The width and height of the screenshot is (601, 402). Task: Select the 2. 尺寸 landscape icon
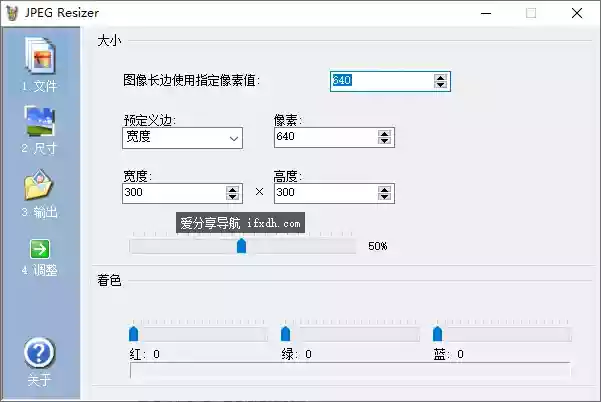pyautogui.click(x=39, y=121)
